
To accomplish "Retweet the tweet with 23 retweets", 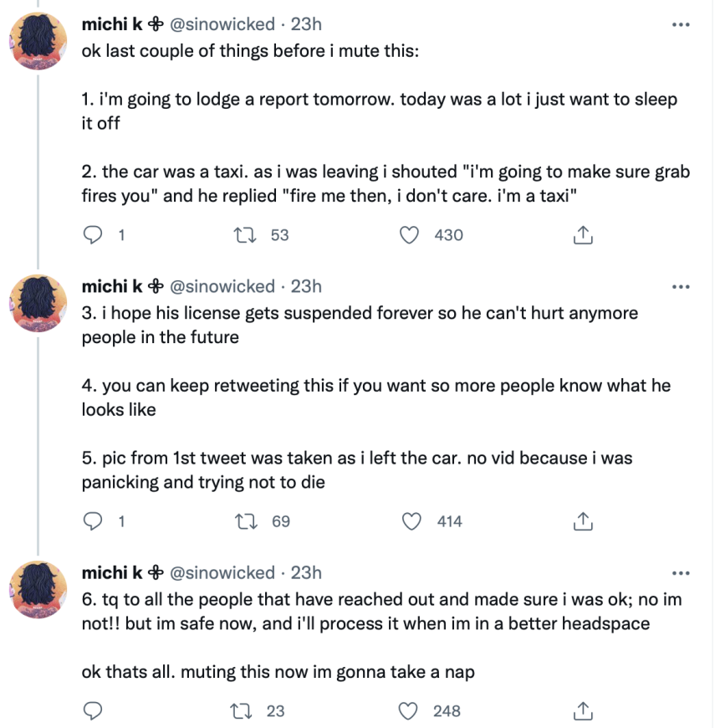I will coord(242,710).
